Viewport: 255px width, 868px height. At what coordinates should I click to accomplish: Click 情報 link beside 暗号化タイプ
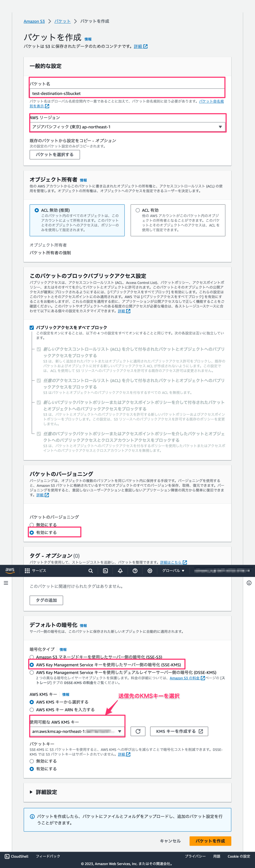[63, 650]
